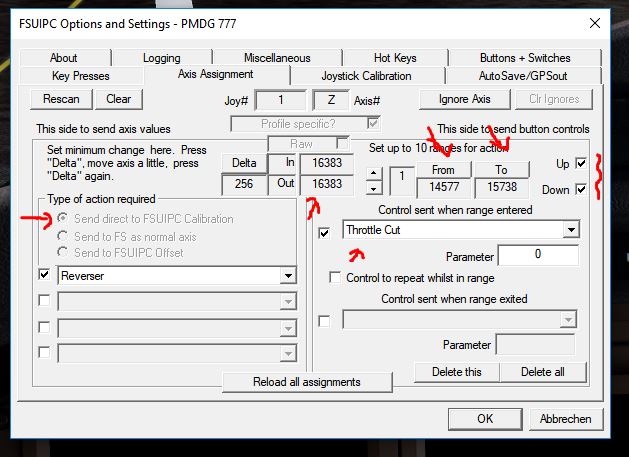
Task: Open the fourth axis assignment dropdown
Action: (288, 353)
